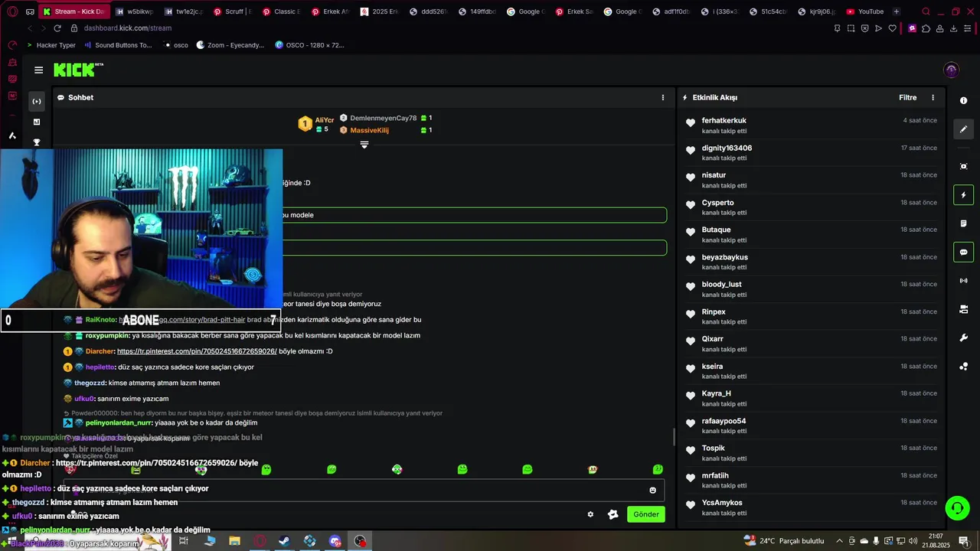Click the screen capture icon in right toolbar

[x=963, y=166]
